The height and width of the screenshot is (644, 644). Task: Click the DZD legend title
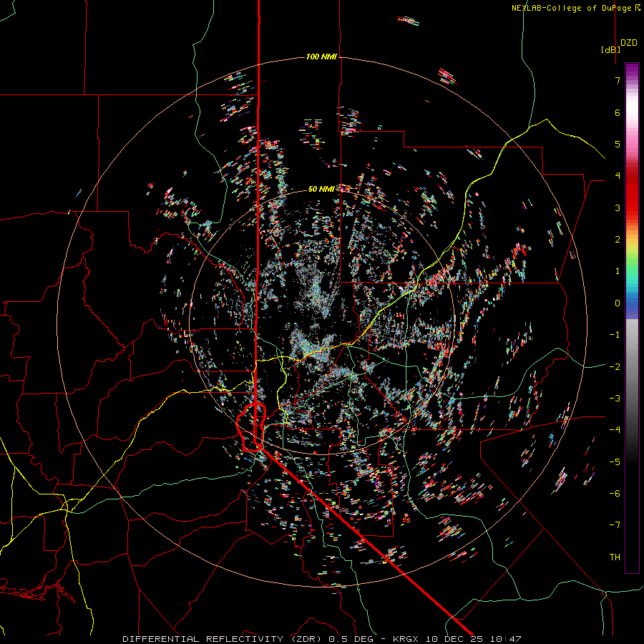629,43
